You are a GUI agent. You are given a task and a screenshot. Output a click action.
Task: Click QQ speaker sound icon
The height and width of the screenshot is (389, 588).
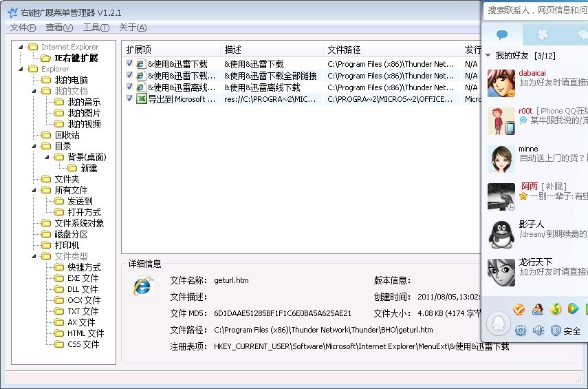(x=538, y=330)
